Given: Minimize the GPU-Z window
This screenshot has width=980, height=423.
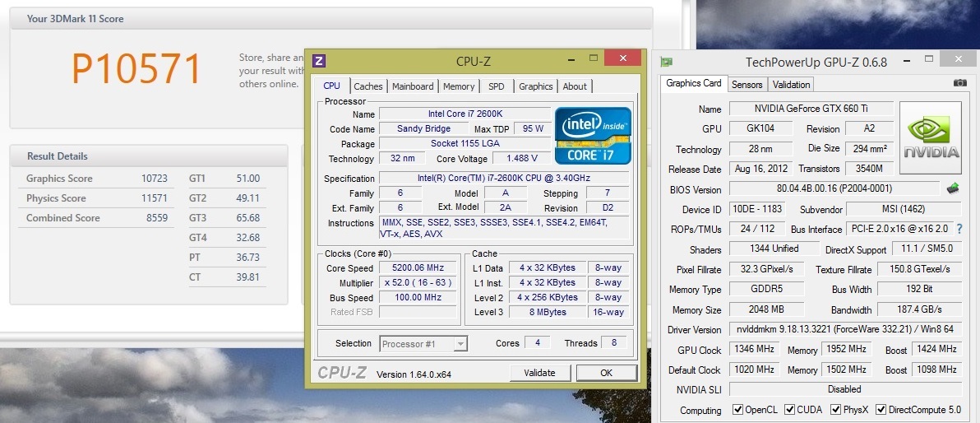Looking at the screenshot, I should click(908, 61).
